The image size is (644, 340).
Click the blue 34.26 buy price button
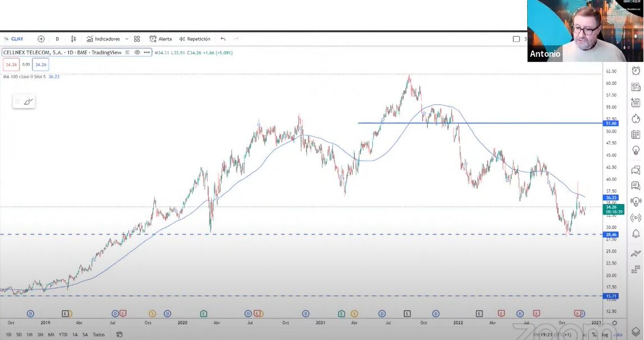point(40,65)
